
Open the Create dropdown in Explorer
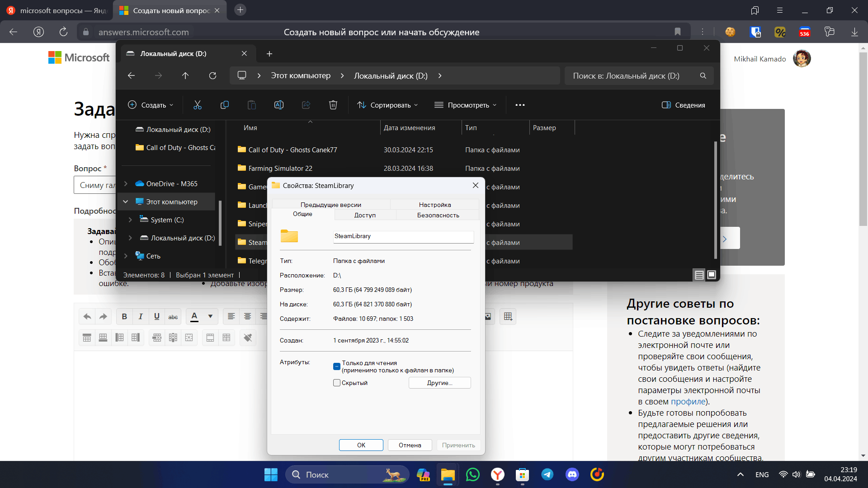(151, 105)
